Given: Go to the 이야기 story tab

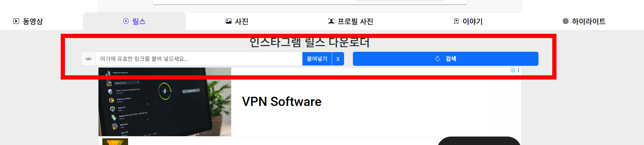Looking at the screenshot, I should (x=468, y=21).
